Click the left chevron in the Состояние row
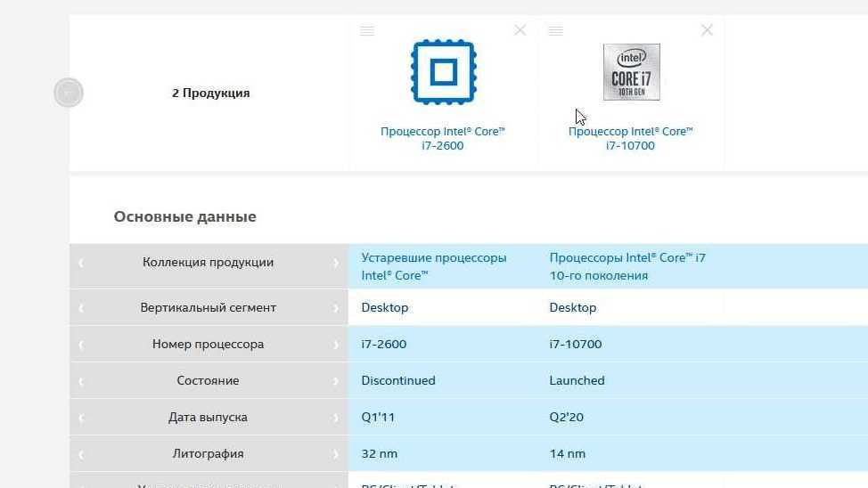Viewport: 868px width, 488px height. pos(81,381)
